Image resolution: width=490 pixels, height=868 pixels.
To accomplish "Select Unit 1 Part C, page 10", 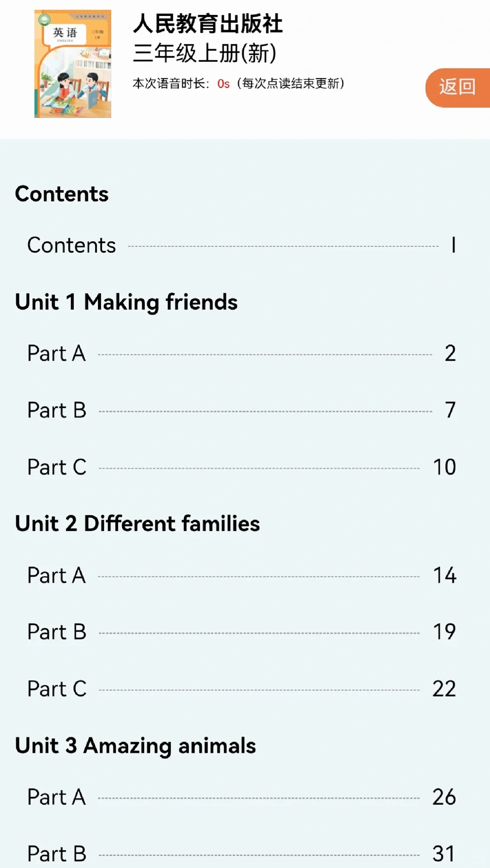I will (57, 467).
